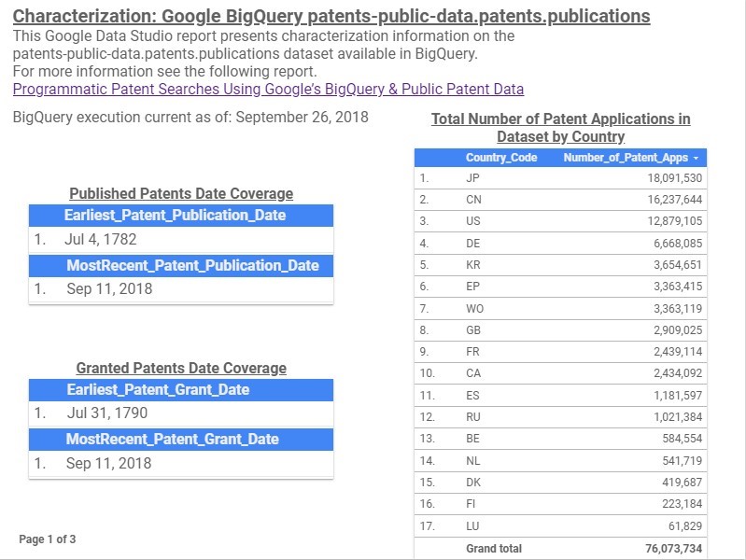Select the value Jul 31, 1790
This screenshot has width=746, height=560.
[107, 413]
